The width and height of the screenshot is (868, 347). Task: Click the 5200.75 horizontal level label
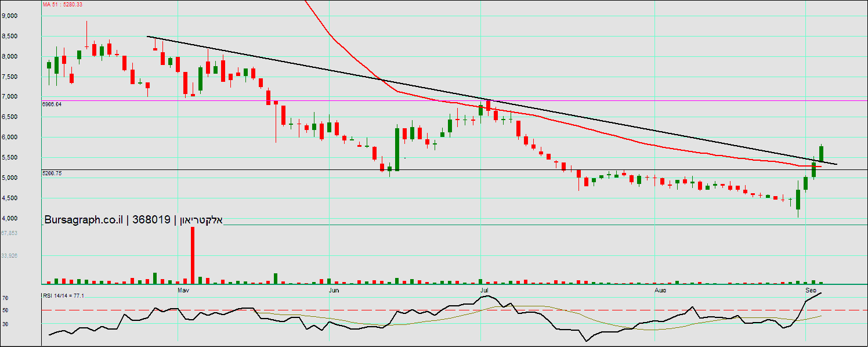pos(52,173)
